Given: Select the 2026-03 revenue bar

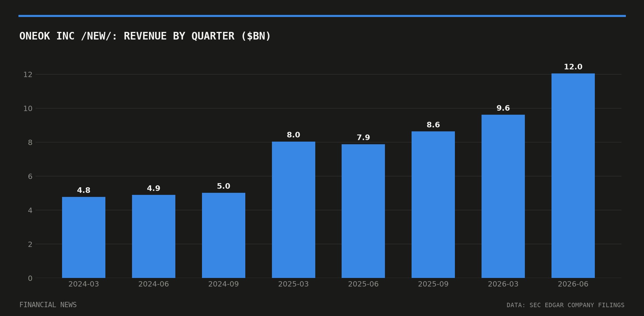Looking at the screenshot, I should tap(503, 196).
